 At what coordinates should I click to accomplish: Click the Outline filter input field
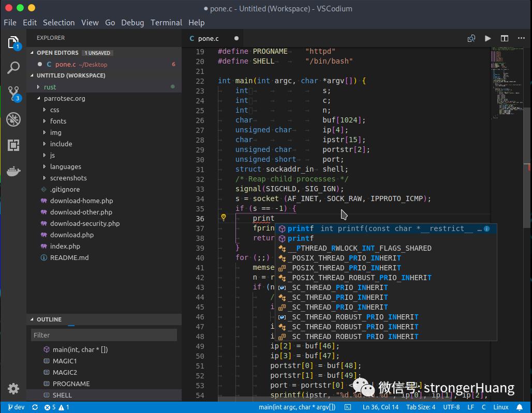click(x=104, y=335)
